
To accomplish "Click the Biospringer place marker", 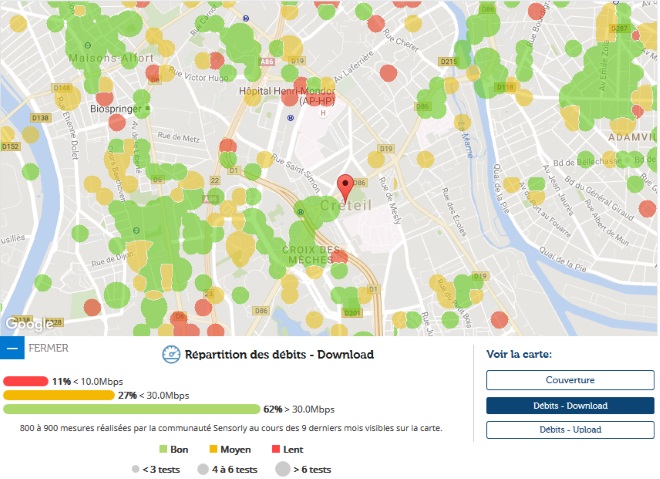I will click(x=148, y=107).
